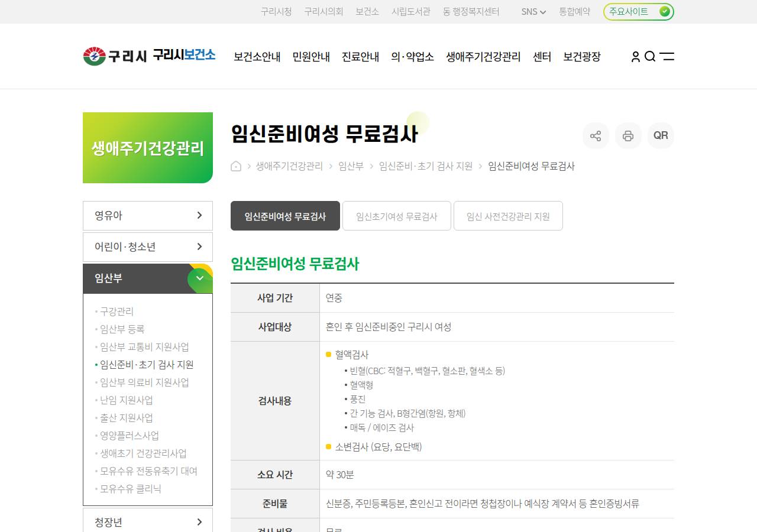This screenshot has width=757, height=532.
Task: Go to the 구리시의회 top link
Action: tap(323, 12)
